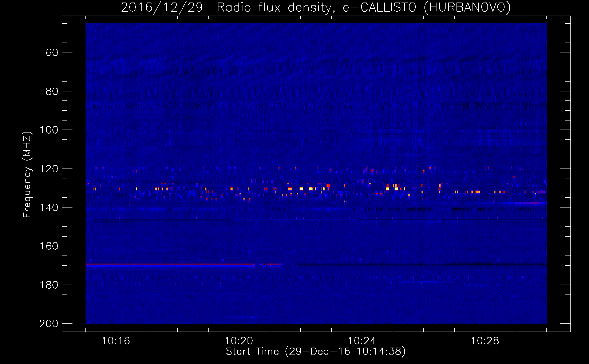Screen dimensions: 589x364
Task: Click the time tick label '10:28'
Action: 485,341
